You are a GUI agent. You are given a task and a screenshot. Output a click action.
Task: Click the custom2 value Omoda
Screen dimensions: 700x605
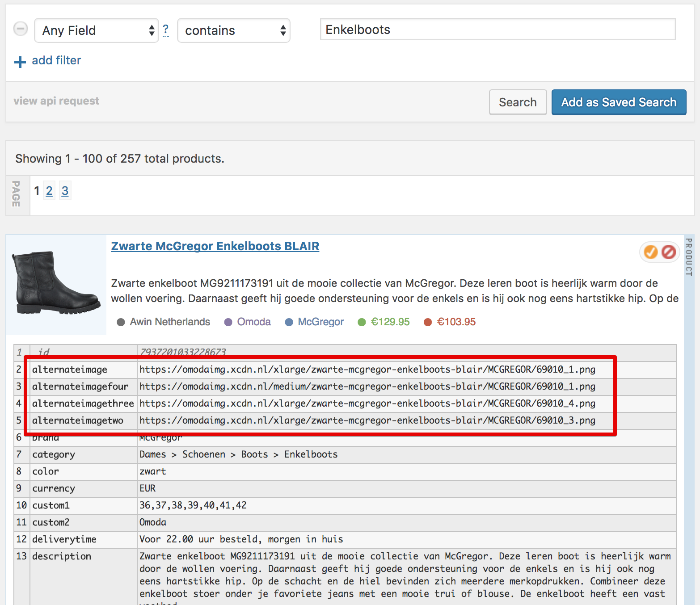[153, 522]
